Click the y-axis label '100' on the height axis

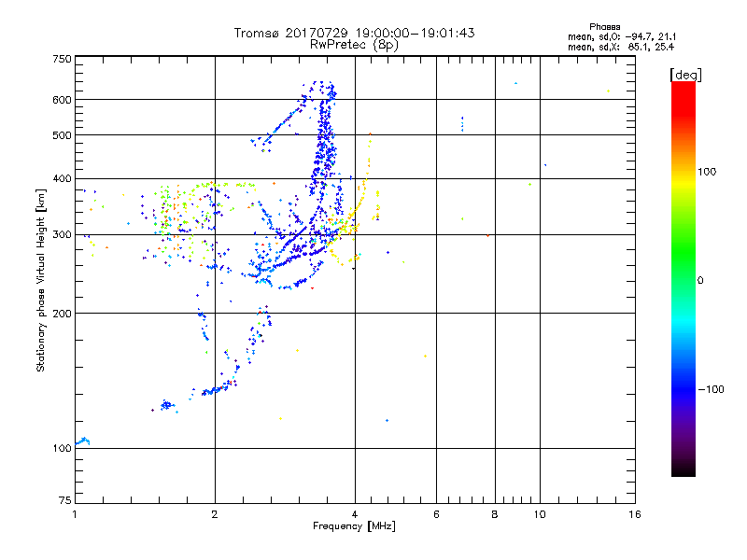(62, 449)
